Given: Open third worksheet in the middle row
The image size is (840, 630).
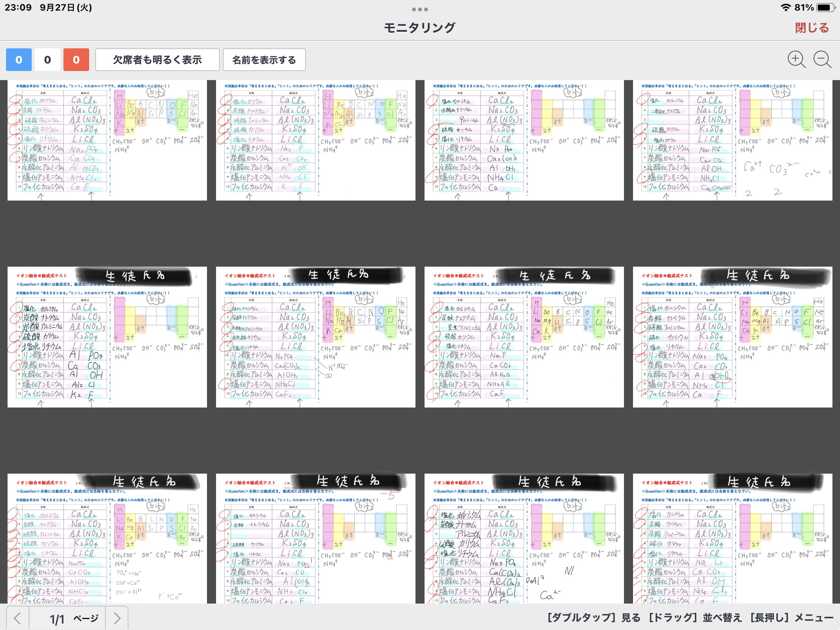Looking at the screenshot, I should click(523, 337).
